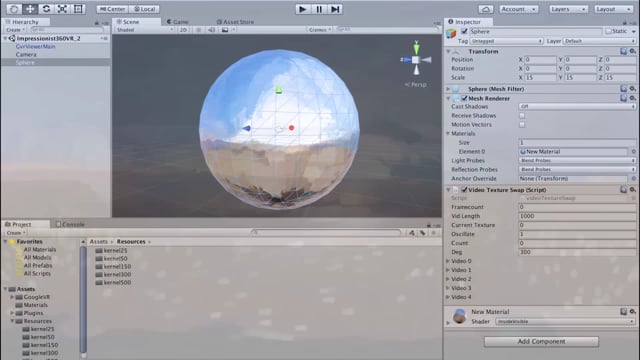Image resolution: width=640 pixels, height=360 pixels.
Task: Select the Hand tool in toolbar
Action: [13, 9]
